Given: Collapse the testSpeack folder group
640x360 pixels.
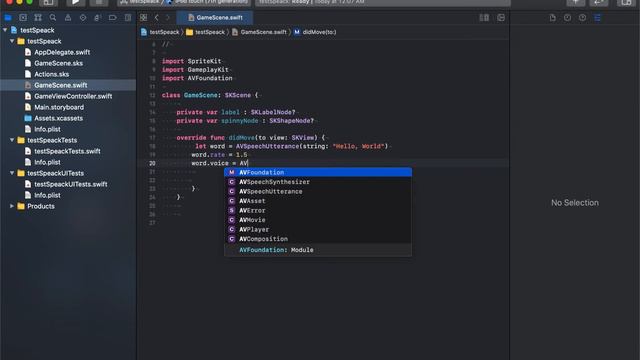Looking at the screenshot, I should (12, 41).
